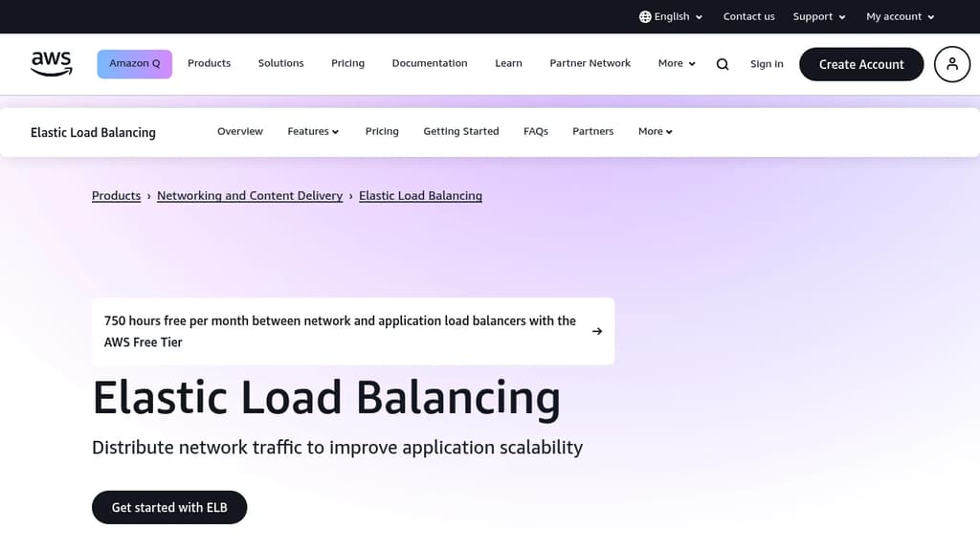Follow the Products breadcrumb link
The image size is (980, 551).
tap(116, 195)
